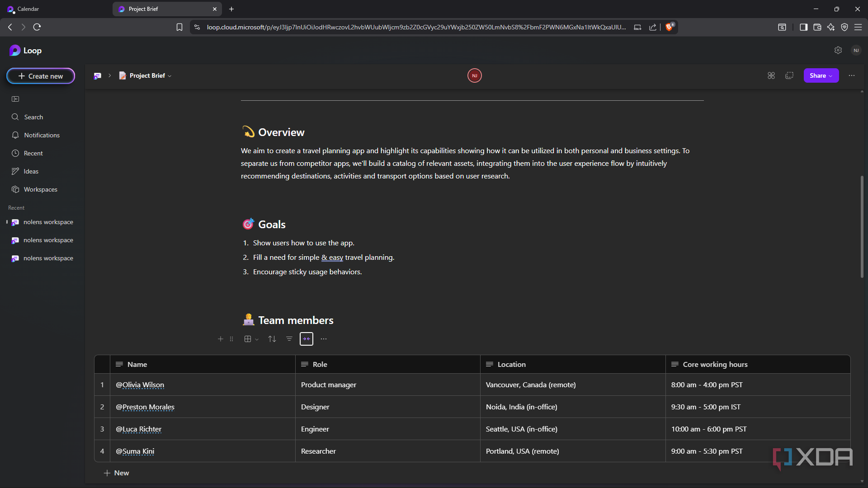Click the page copy icon beside Share
The width and height of the screenshot is (868, 488).
tap(789, 75)
